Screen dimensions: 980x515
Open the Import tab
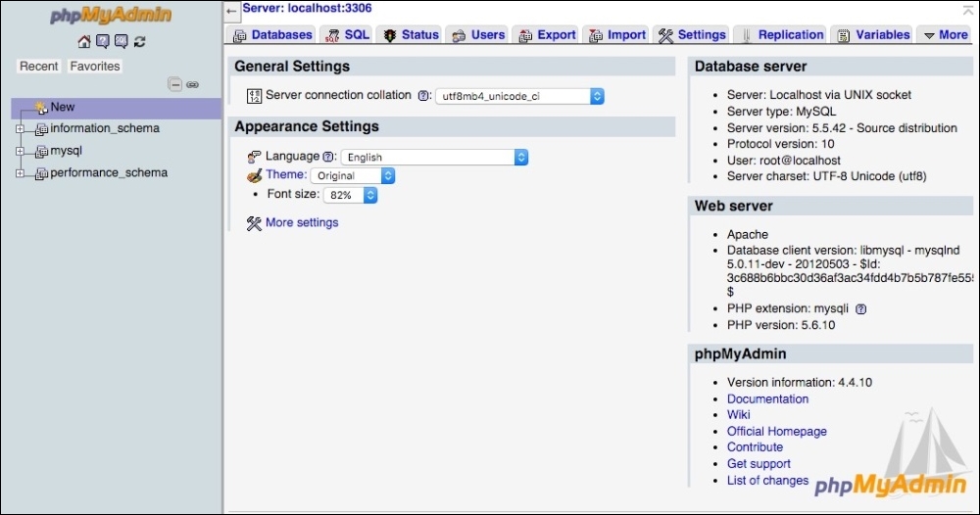(617, 35)
